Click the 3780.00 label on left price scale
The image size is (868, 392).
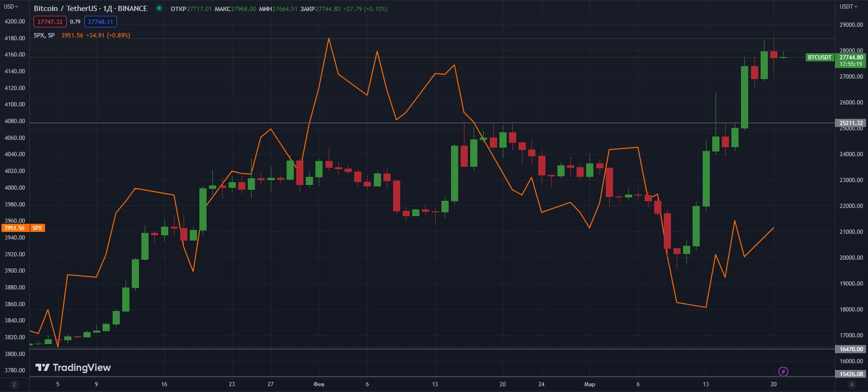(x=14, y=370)
